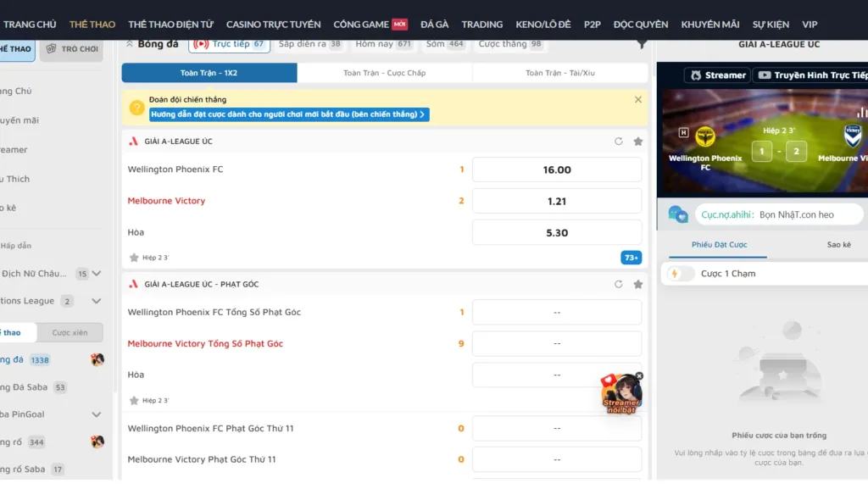Dismiss the Đoán đội chiến thắng banner
Viewport: 868px width, 489px height.
(638, 100)
